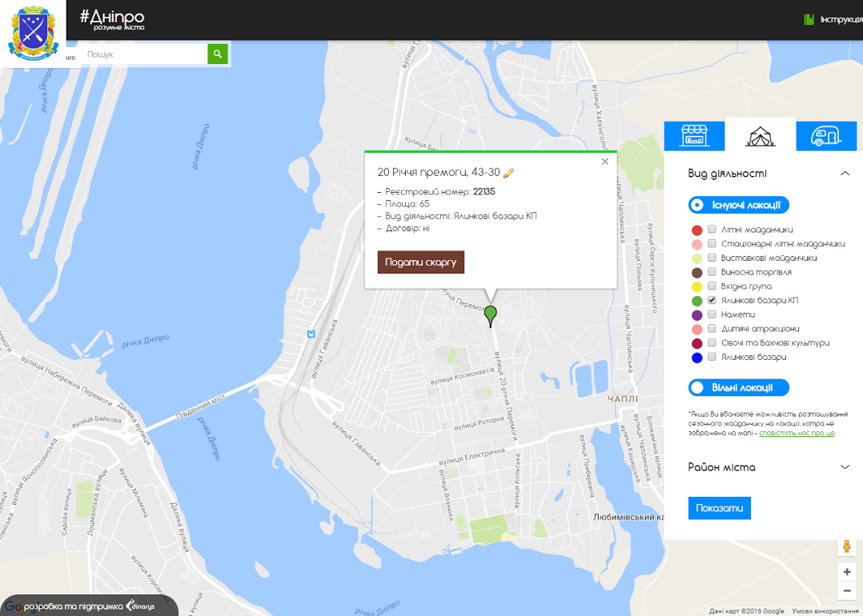Click the pencil edit icon beside address
The width and height of the screenshot is (863, 616).
pos(508,173)
